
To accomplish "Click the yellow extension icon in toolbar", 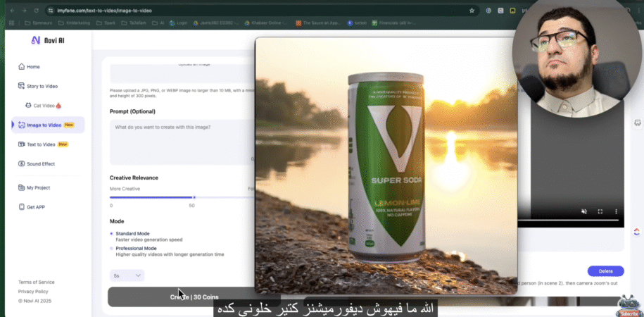I will click(512, 11).
